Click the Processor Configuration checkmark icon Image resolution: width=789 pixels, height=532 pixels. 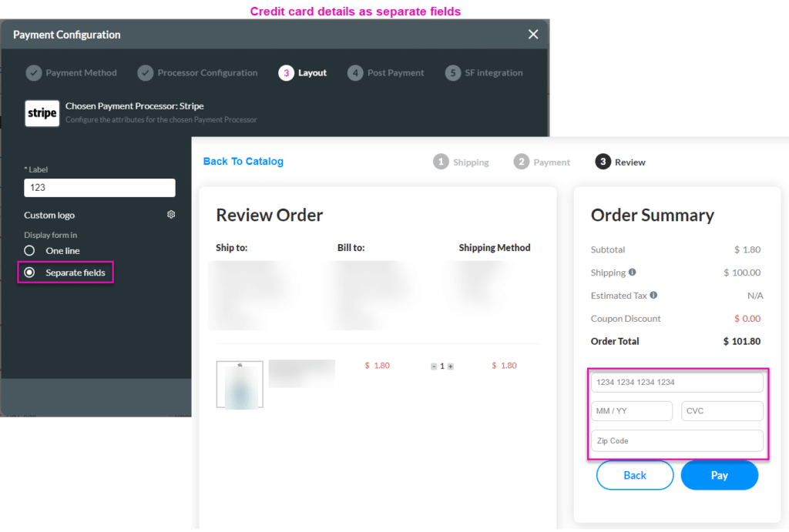(x=146, y=73)
